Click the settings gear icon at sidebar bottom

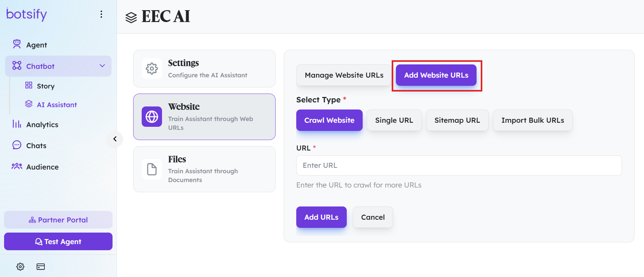pyautogui.click(x=20, y=266)
